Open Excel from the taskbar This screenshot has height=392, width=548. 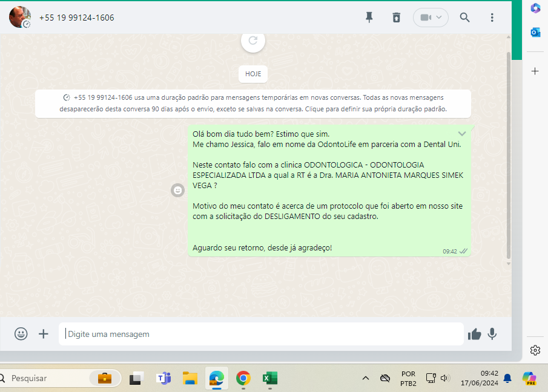pos(270,378)
